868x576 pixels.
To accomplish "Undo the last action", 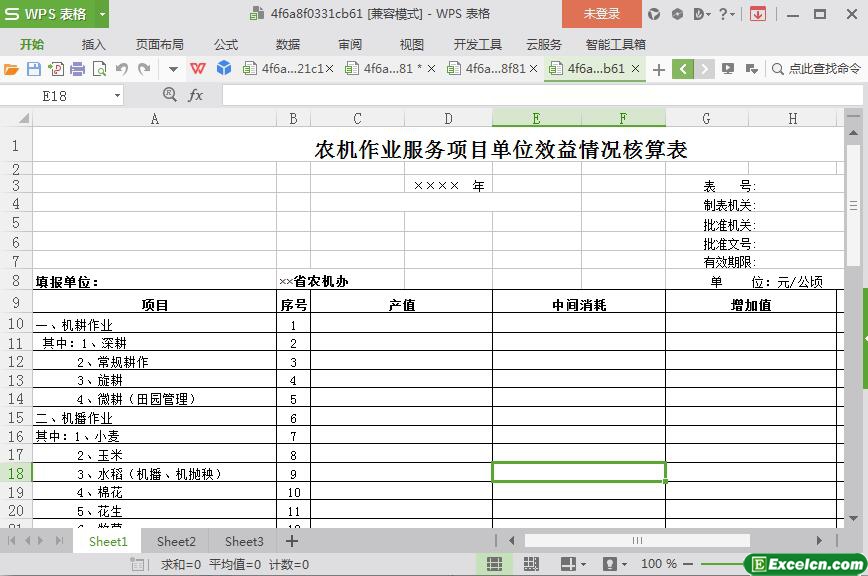I will pyautogui.click(x=122, y=69).
